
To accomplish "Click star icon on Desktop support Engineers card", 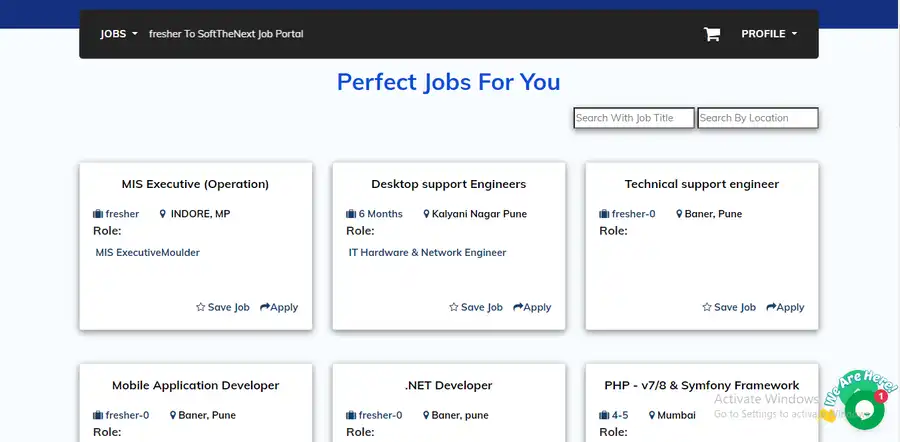I will point(453,308).
